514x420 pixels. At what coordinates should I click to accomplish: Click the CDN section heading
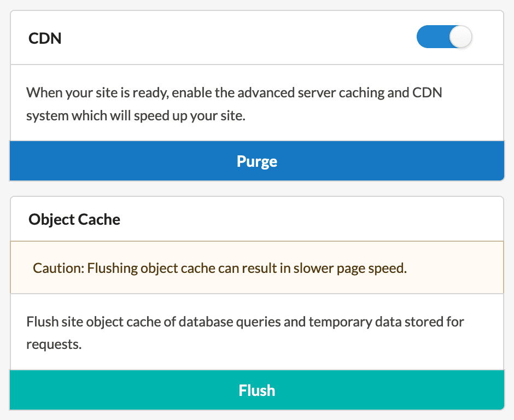pyautogui.click(x=45, y=39)
